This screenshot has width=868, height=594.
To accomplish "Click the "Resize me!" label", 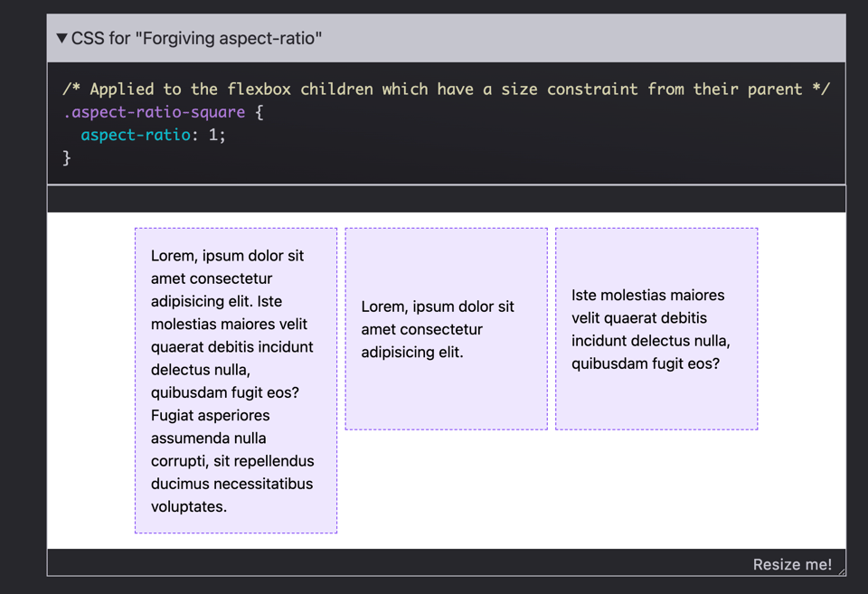I will pos(791,564).
